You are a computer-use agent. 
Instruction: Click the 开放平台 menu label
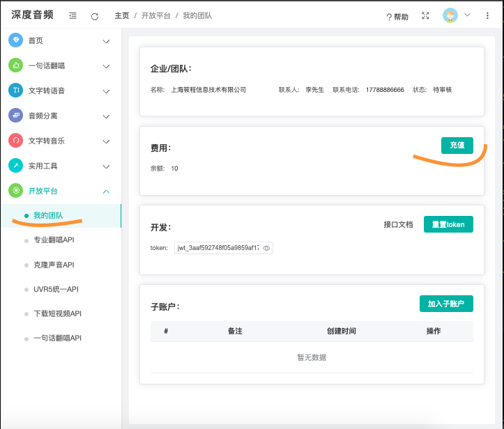[x=43, y=191]
